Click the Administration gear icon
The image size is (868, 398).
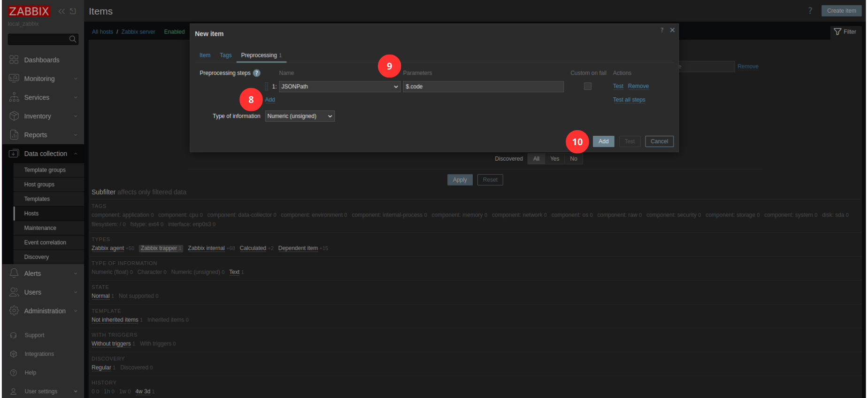pyautogui.click(x=14, y=311)
